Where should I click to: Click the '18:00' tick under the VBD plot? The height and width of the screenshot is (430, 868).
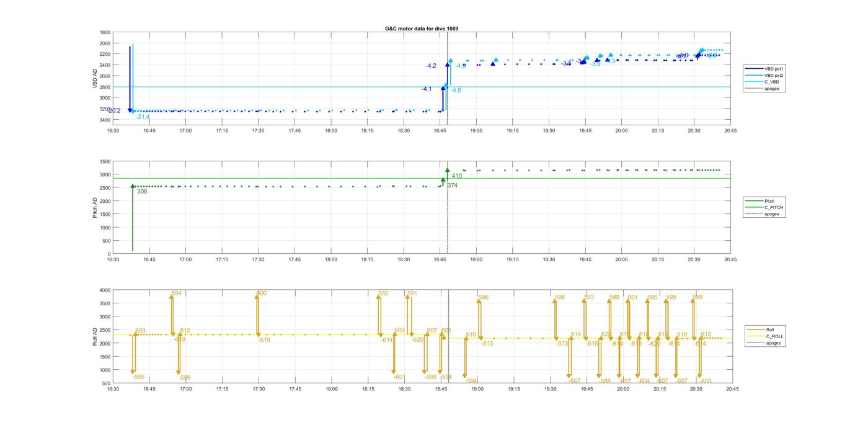[331, 131]
